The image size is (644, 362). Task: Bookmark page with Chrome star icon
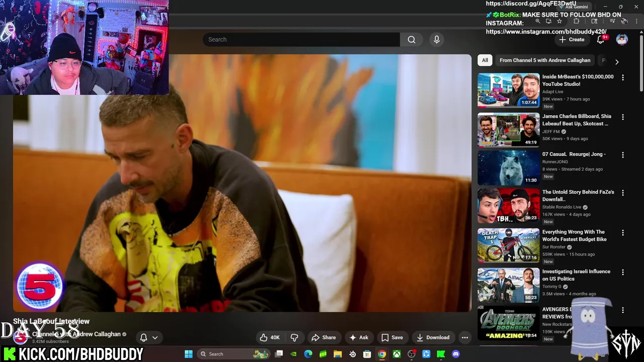559,21
